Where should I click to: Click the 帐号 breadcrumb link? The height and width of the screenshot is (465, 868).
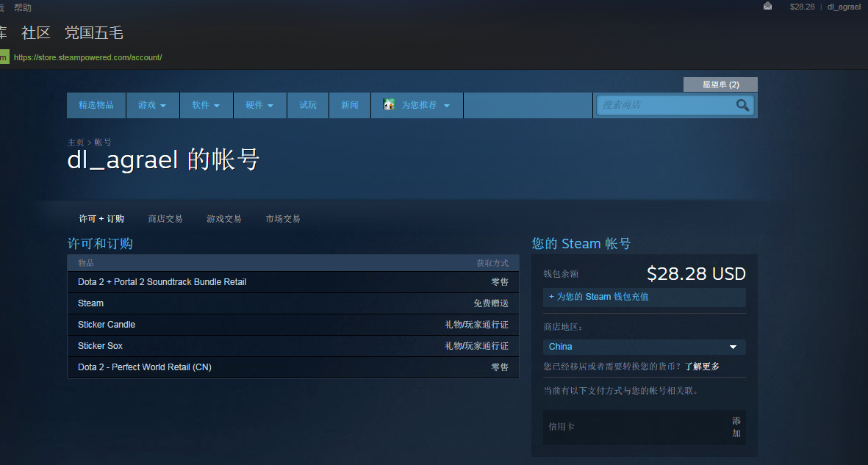(103, 143)
